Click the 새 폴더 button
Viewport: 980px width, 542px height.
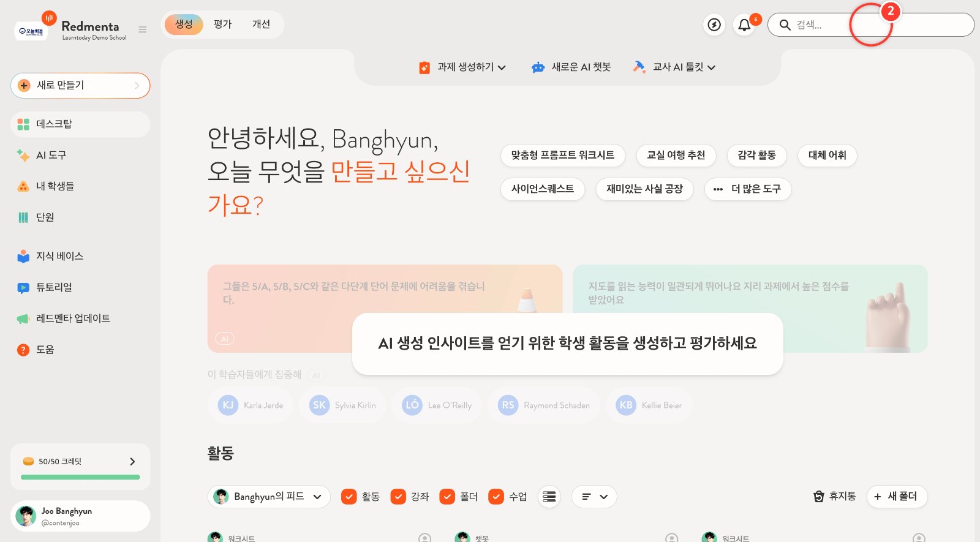[897, 497]
